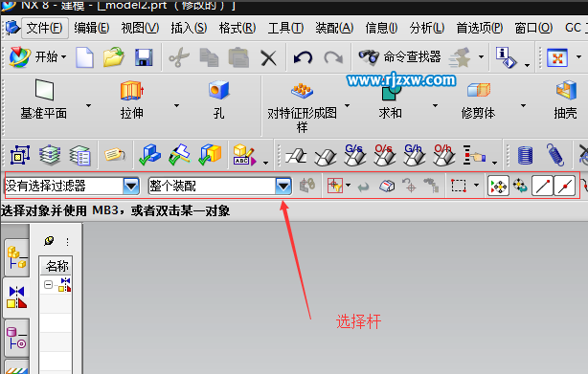Click the star icon beside command finder
The width and height of the screenshot is (588, 374).
tap(460, 57)
